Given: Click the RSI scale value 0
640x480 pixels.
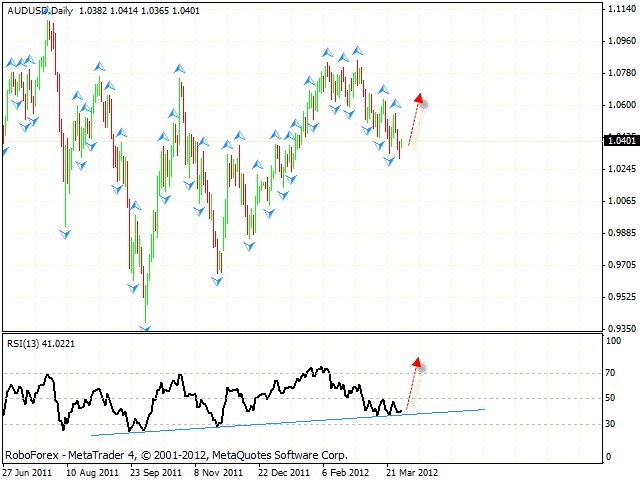Looking at the screenshot, I should click(x=608, y=457).
